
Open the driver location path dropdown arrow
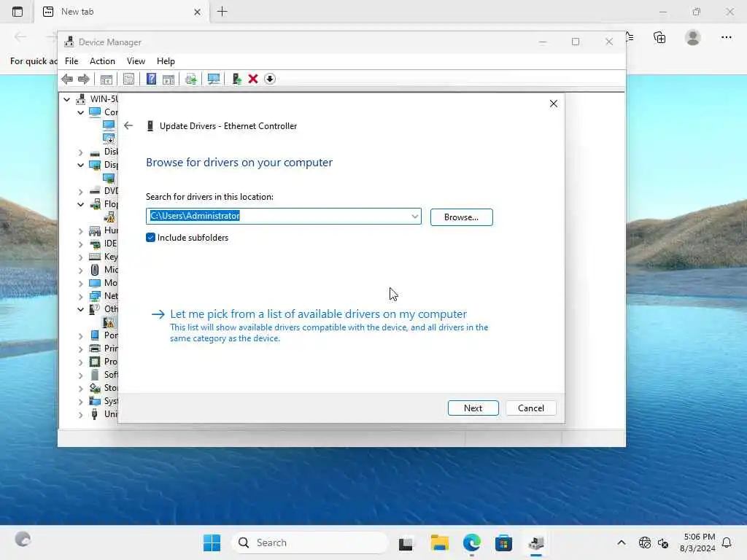click(415, 216)
